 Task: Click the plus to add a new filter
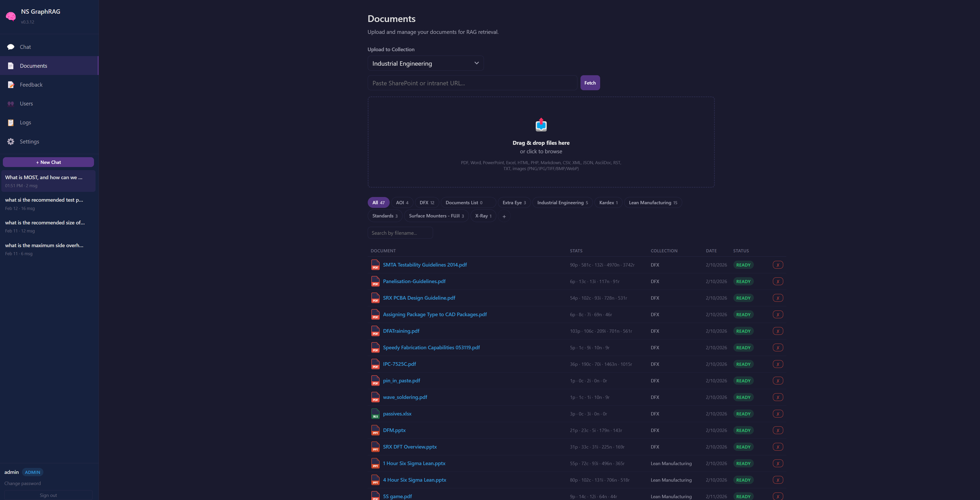click(x=504, y=216)
